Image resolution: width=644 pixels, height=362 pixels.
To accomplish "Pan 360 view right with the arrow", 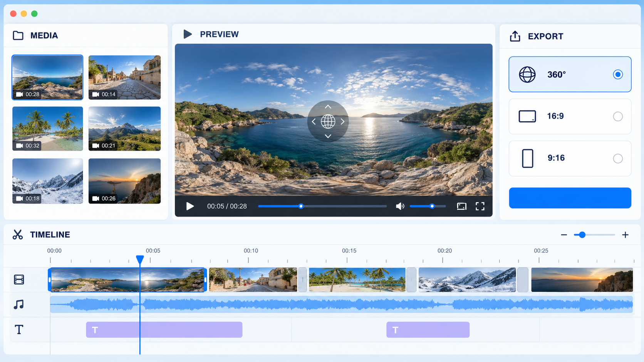I will point(342,122).
